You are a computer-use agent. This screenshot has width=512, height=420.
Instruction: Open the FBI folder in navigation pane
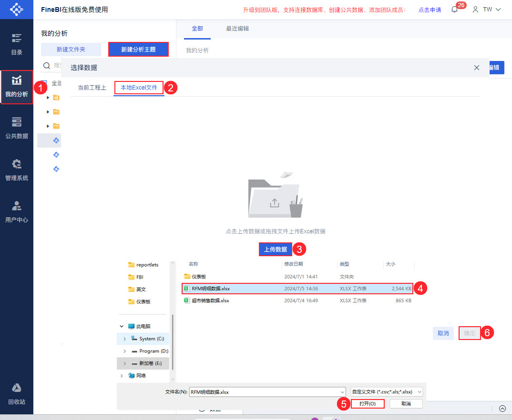pyautogui.click(x=136, y=277)
